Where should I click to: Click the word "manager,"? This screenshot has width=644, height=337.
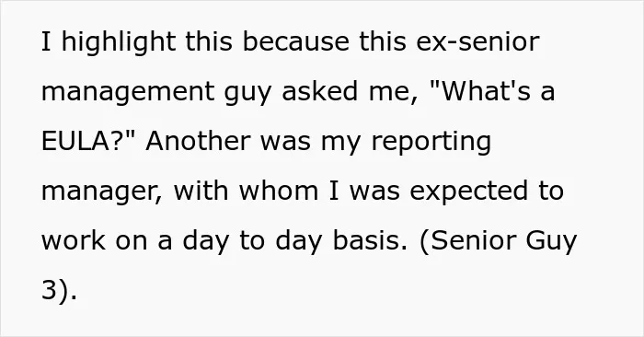coord(102,193)
